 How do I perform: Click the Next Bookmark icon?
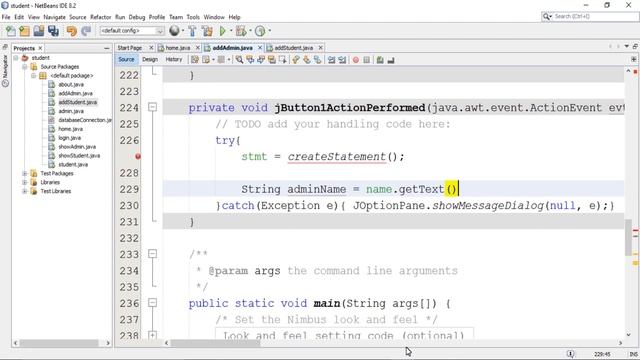tap(307, 60)
